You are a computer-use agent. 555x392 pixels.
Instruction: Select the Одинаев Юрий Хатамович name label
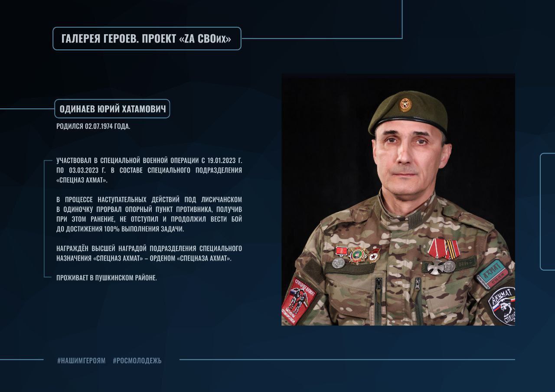[x=112, y=109]
